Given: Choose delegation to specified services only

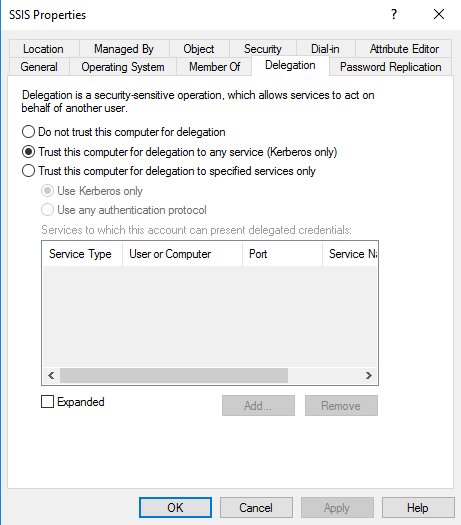Looking at the screenshot, I should [x=28, y=171].
